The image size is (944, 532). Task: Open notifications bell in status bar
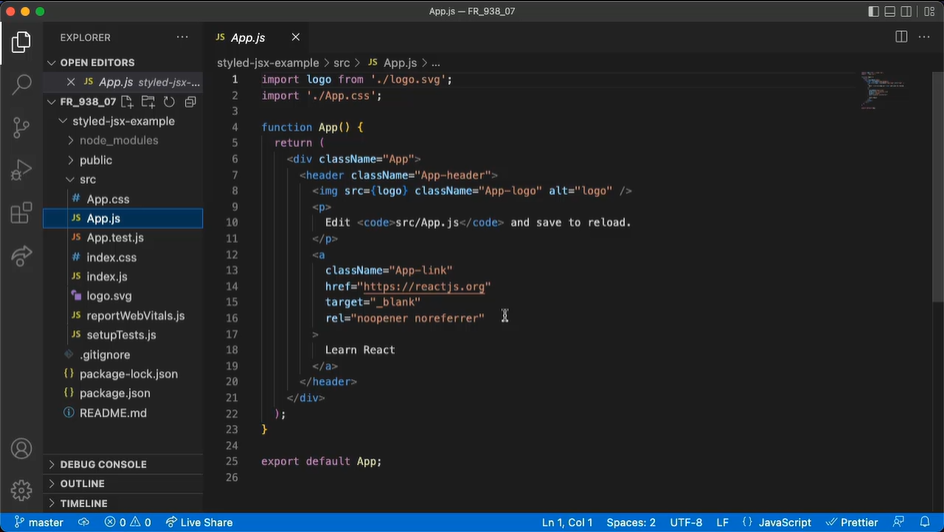925,522
